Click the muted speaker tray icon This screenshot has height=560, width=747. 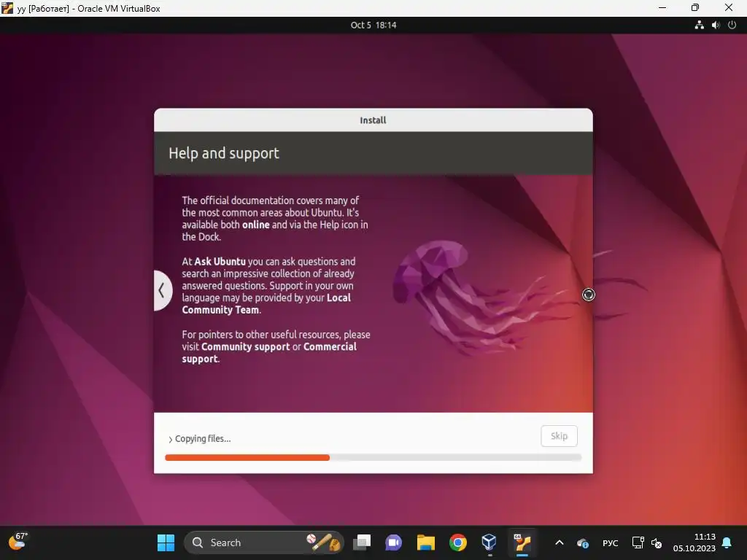[657, 542]
